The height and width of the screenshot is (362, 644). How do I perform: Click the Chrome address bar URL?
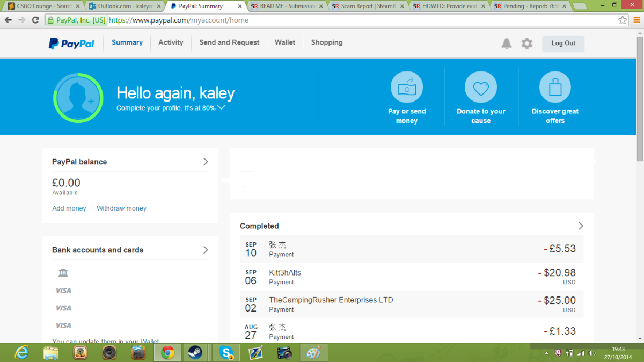179,20
